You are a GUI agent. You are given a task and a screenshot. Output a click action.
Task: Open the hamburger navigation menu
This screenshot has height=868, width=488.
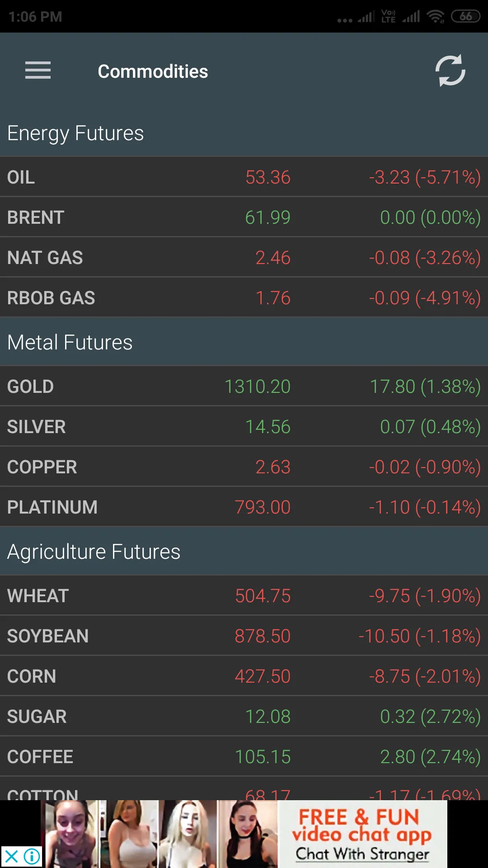[38, 71]
